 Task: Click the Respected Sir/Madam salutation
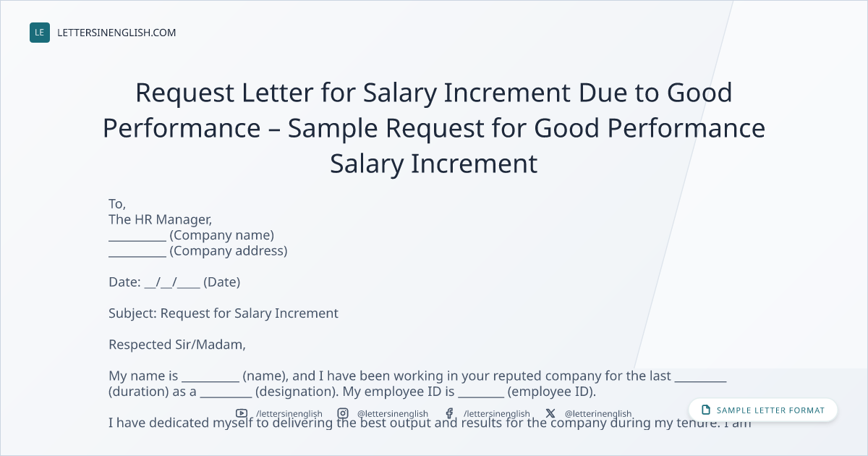pos(177,345)
